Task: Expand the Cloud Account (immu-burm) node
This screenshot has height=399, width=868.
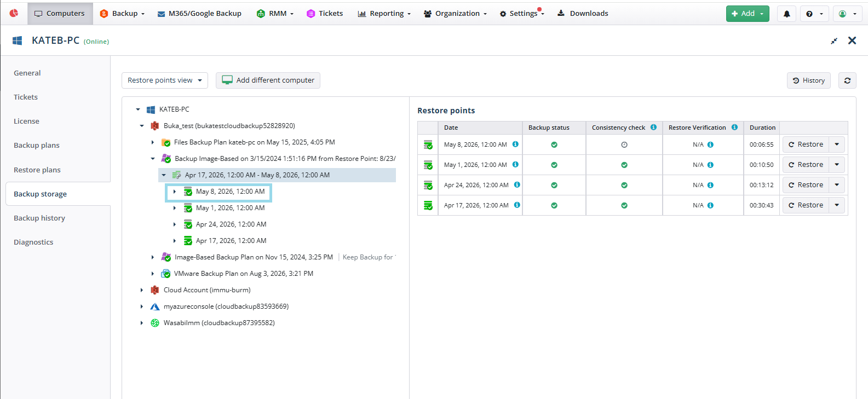Action: click(x=142, y=290)
